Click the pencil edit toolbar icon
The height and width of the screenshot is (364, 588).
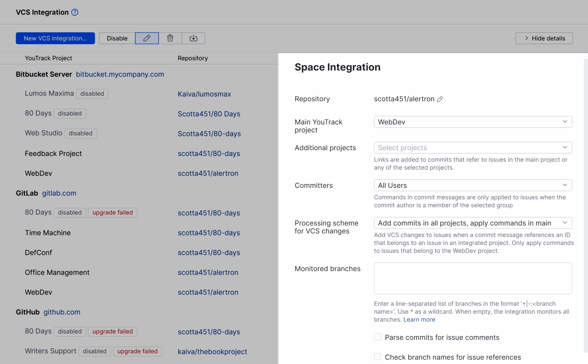point(147,38)
